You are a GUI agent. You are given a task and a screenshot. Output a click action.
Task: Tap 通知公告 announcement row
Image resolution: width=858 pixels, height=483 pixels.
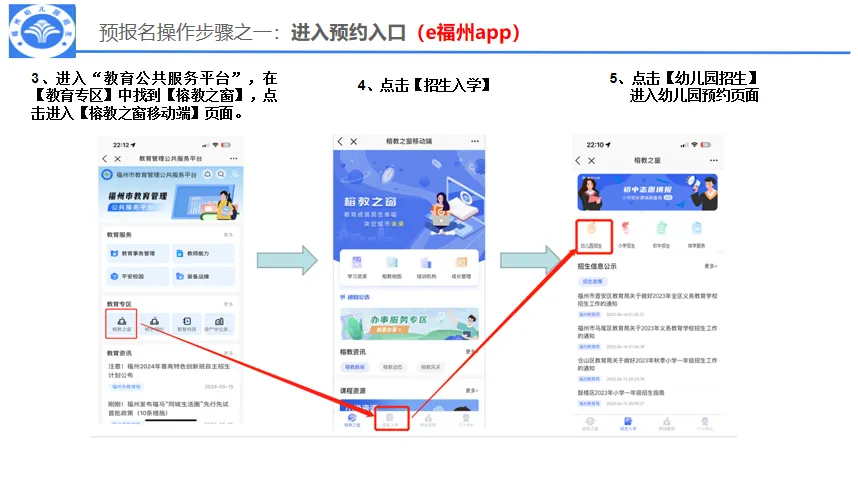tap(355, 297)
